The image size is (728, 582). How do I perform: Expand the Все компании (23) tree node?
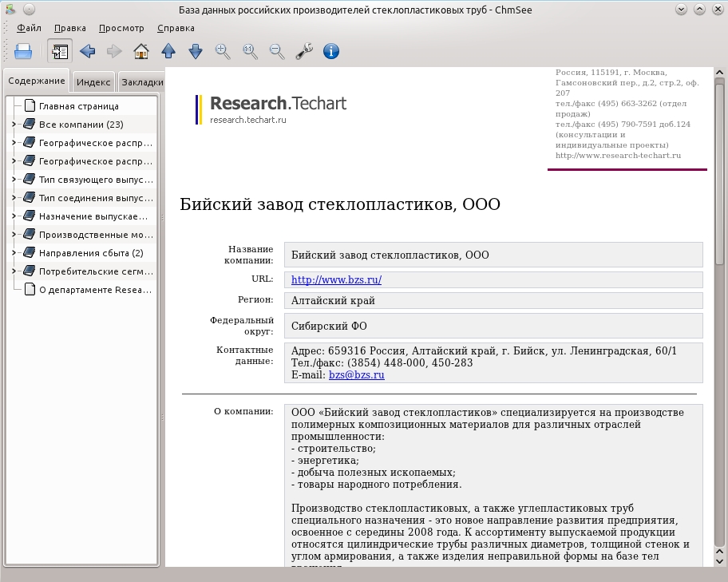[x=14, y=124]
